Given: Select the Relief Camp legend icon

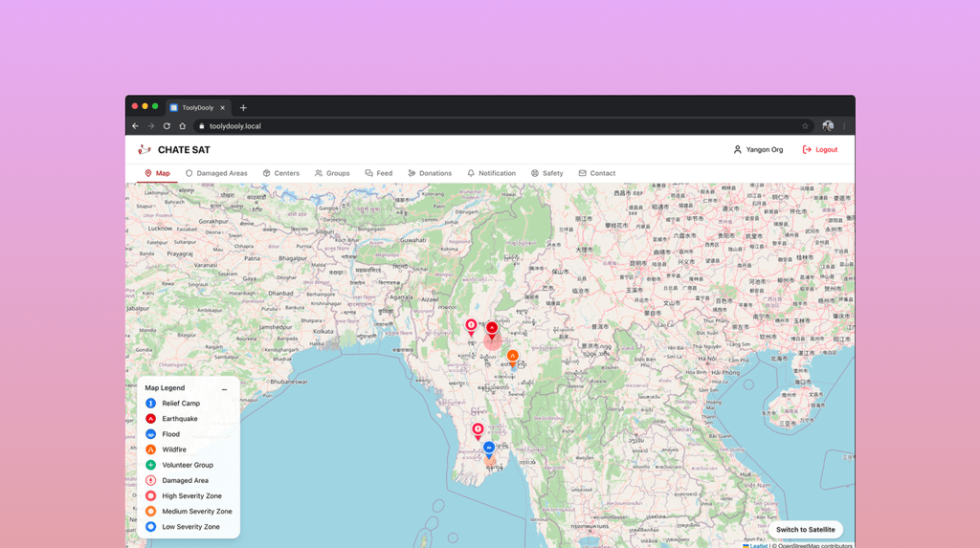Looking at the screenshot, I should point(151,404).
